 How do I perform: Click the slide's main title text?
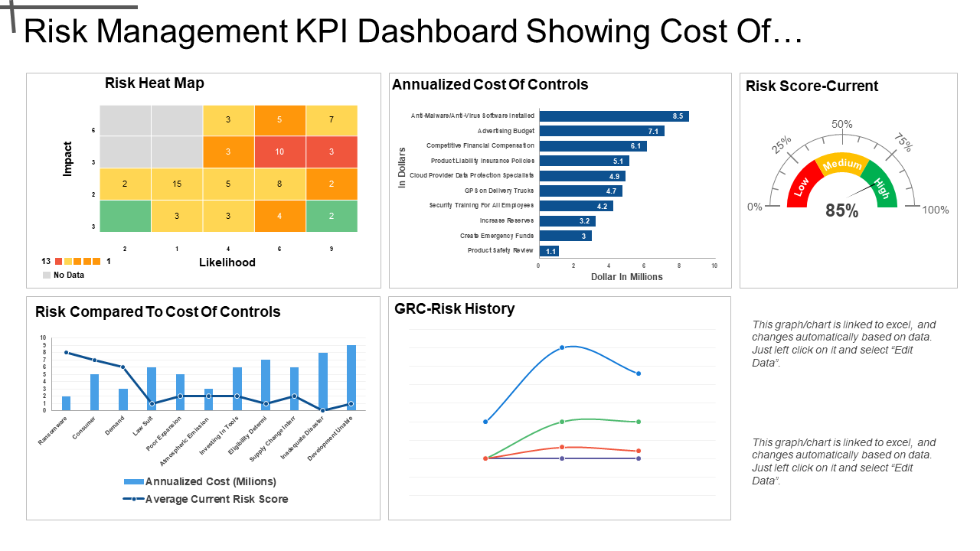click(x=413, y=31)
